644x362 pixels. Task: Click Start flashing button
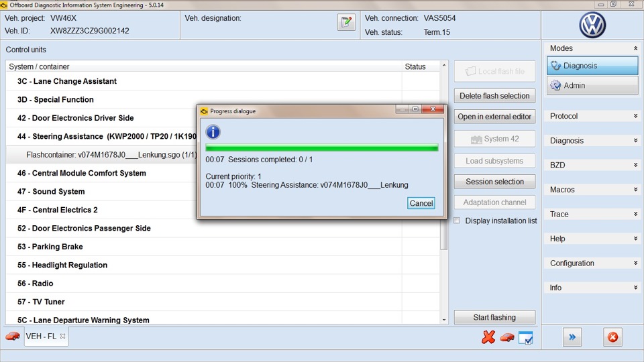tap(494, 317)
